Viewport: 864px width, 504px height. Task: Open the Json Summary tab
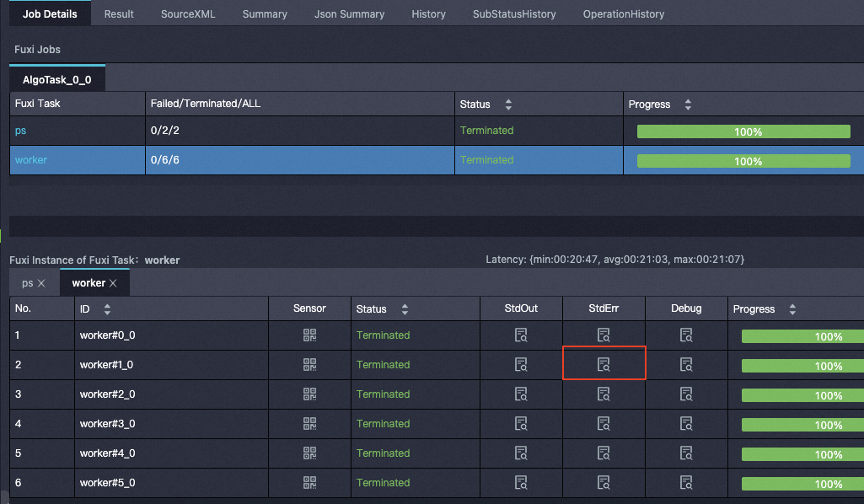349,14
